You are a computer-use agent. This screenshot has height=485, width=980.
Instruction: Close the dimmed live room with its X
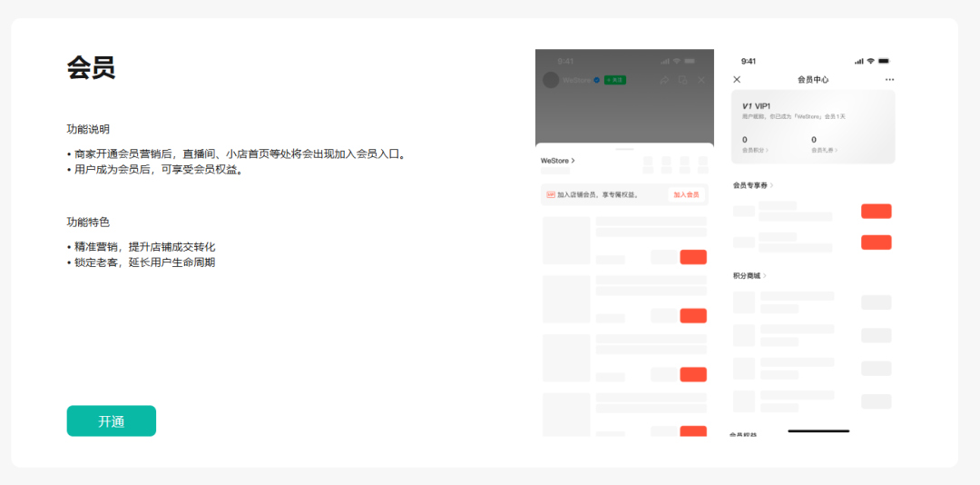701,80
